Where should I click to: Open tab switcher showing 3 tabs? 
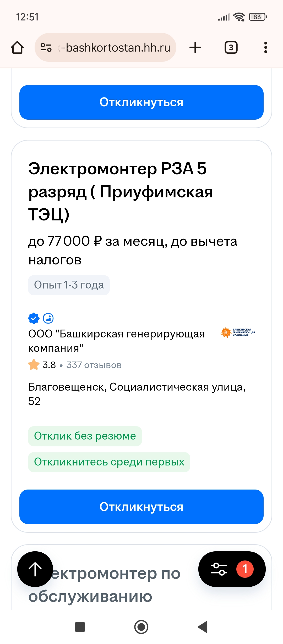(231, 48)
